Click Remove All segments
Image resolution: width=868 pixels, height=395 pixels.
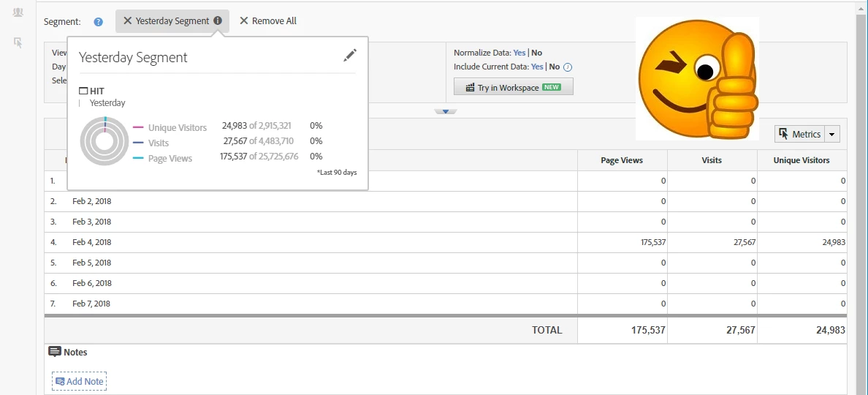tap(268, 20)
